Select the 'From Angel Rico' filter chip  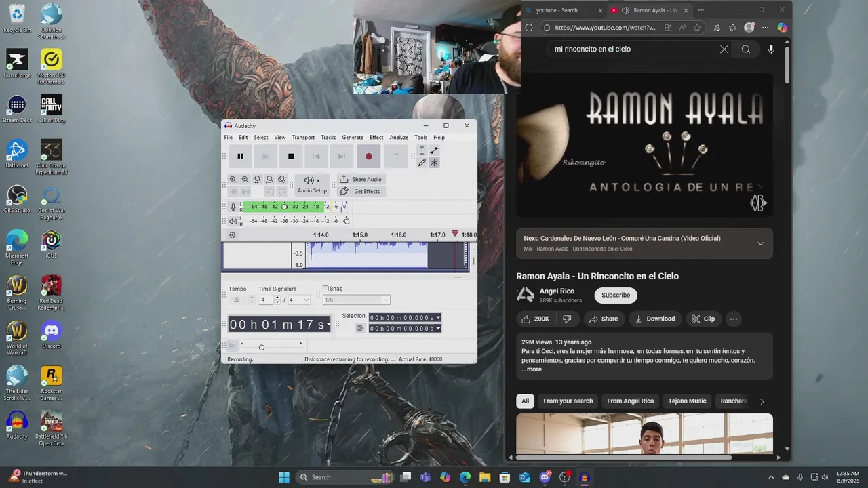(631, 401)
